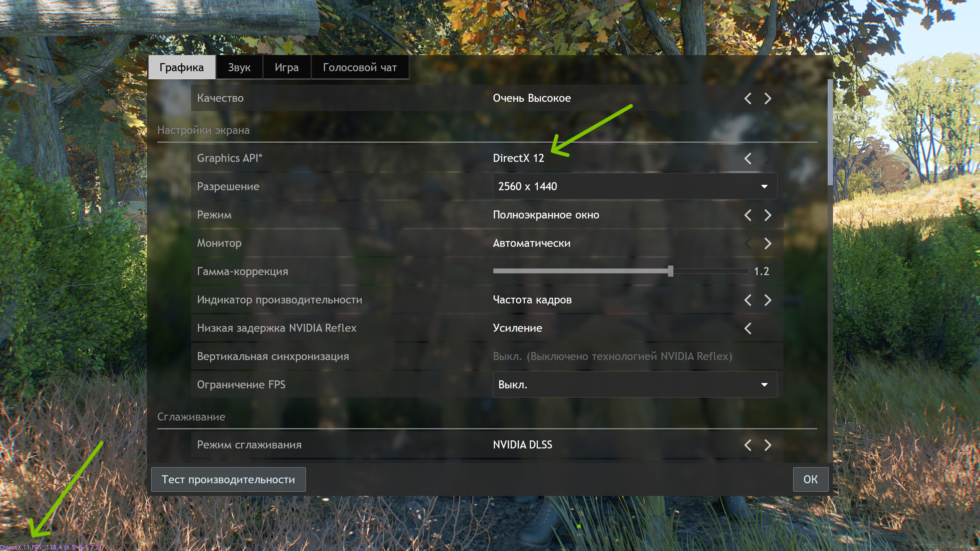The width and height of the screenshot is (980, 551).
Task: Click next arrow for Индикатор производительности
Action: (768, 300)
